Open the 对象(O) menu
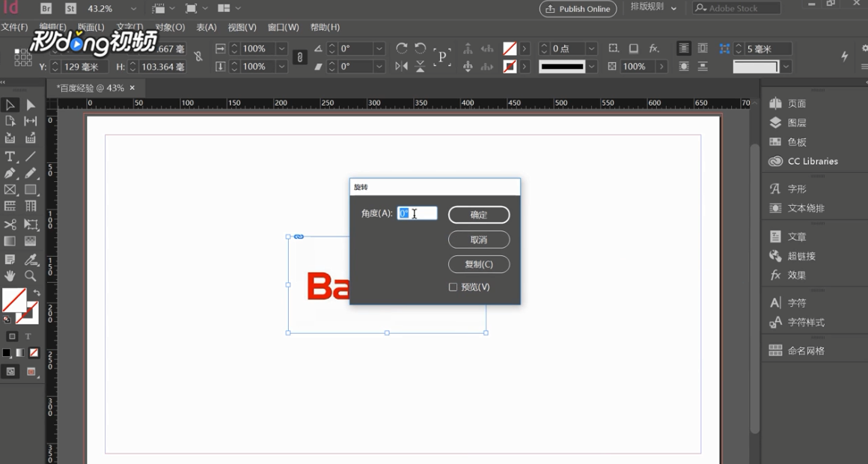The image size is (868, 464). (x=170, y=27)
